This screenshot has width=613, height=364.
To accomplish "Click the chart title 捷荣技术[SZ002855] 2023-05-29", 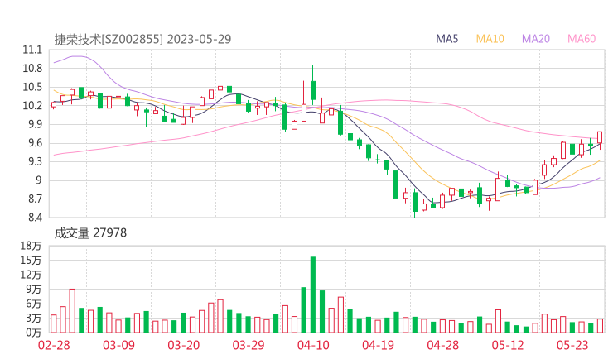I will pos(142,39).
